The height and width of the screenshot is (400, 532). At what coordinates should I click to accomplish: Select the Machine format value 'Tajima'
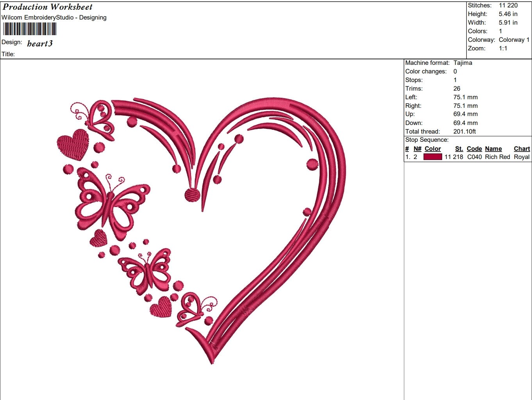tap(463, 63)
